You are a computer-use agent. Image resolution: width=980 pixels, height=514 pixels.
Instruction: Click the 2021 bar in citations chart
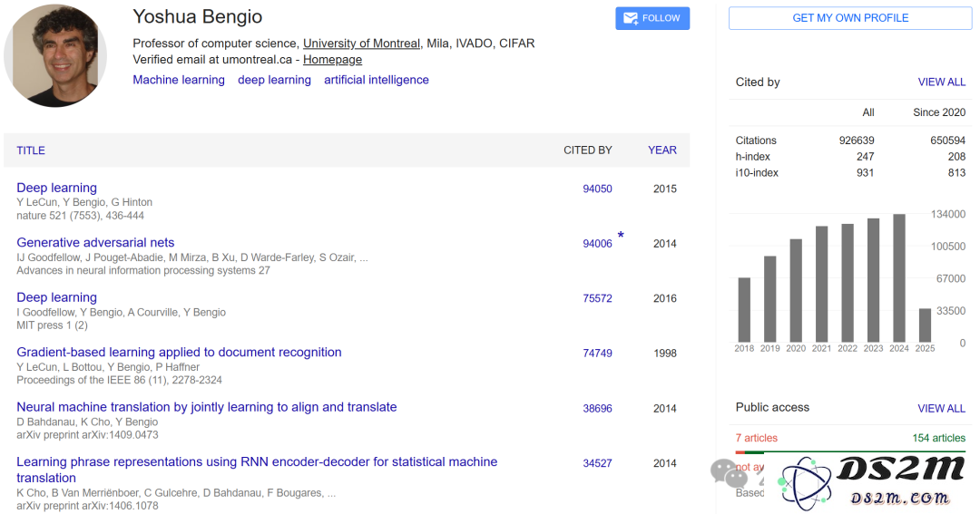tap(821, 284)
